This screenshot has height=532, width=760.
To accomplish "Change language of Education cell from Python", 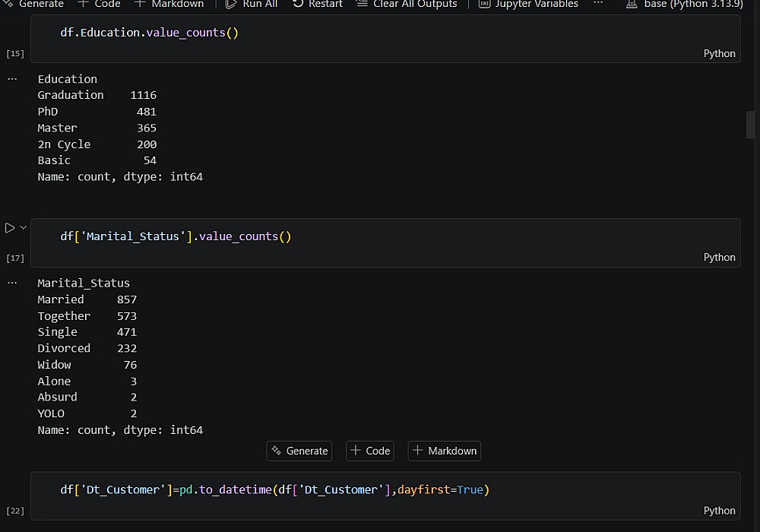I will tap(719, 53).
